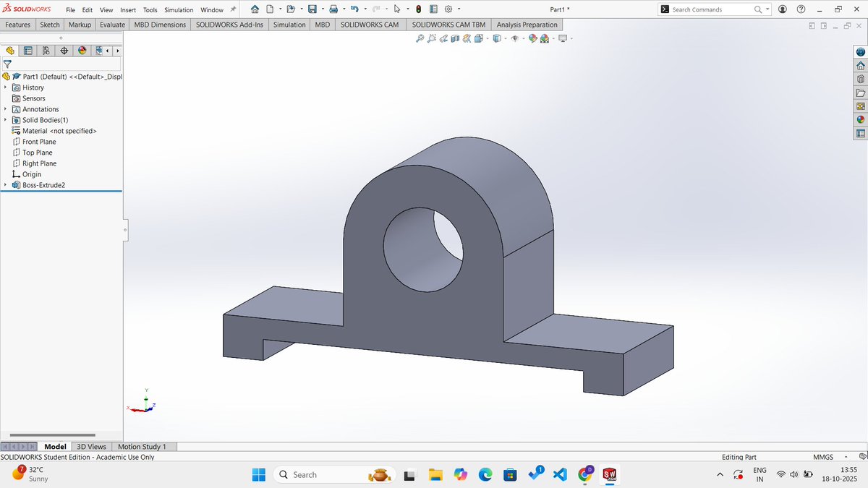Open the File menu
The height and width of the screenshot is (488, 868).
[x=70, y=10]
